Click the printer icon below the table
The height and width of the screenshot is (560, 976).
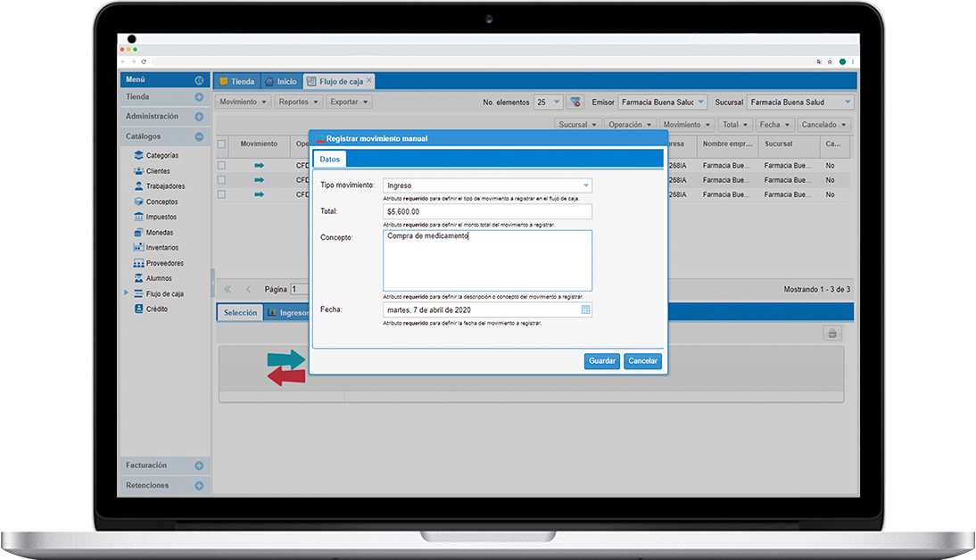click(831, 334)
